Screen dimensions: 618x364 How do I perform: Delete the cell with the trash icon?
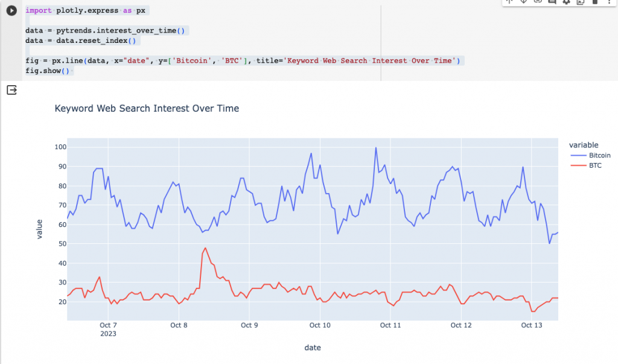click(594, 2)
